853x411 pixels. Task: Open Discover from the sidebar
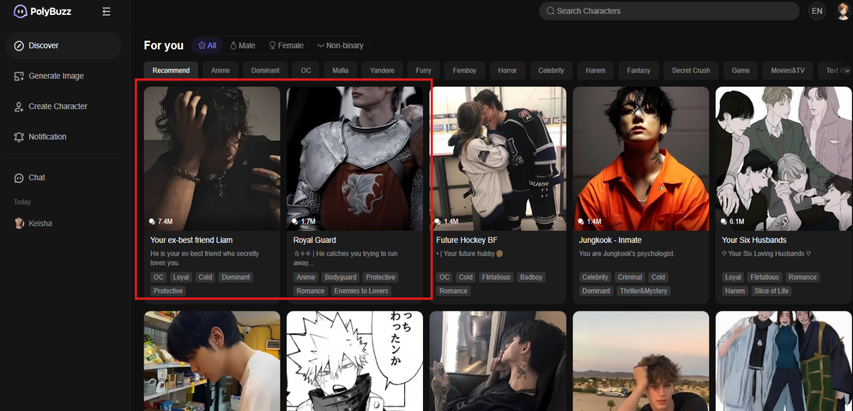click(43, 46)
